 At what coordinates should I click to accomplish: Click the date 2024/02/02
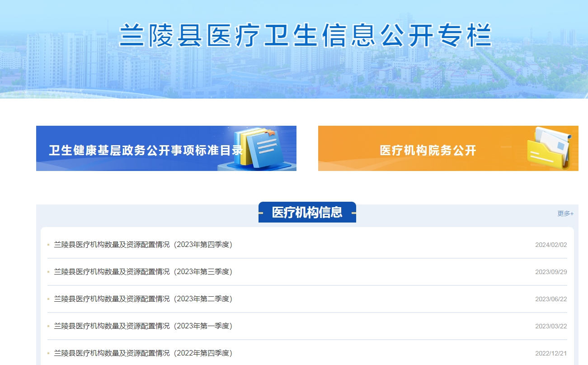click(x=551, y=245)
